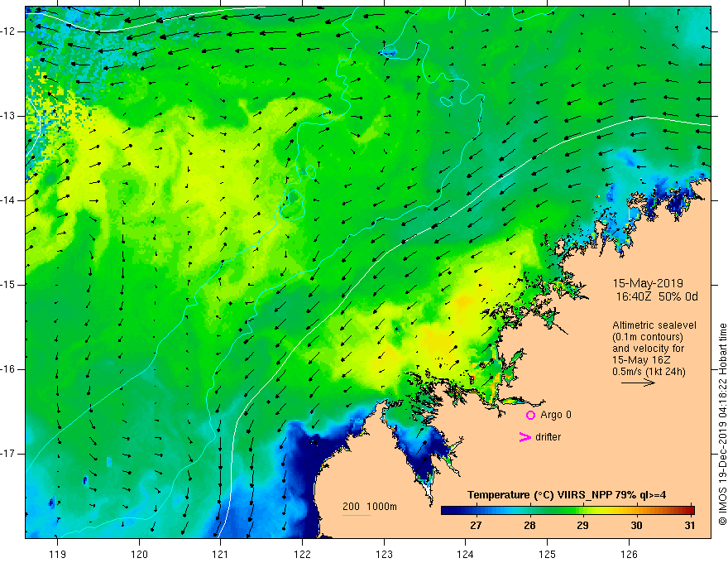Click the latitude label -12
The height and width of the screenshot is (563, 728).
(x=8, y=31)
